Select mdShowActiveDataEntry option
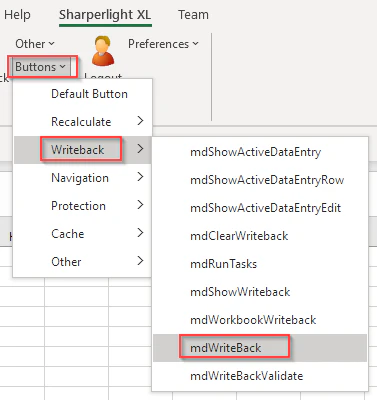The height and width of the screenshot is (400, 377). 260,152
